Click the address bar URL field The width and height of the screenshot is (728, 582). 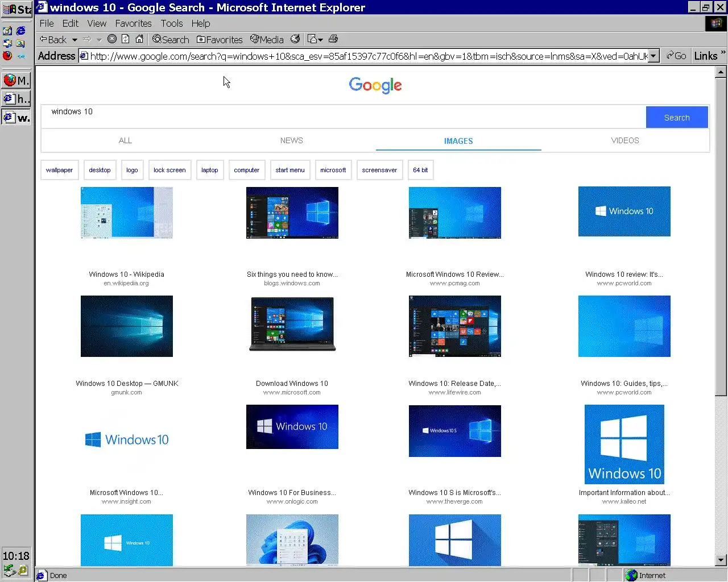pyautogui.click(x=369, y=56)
